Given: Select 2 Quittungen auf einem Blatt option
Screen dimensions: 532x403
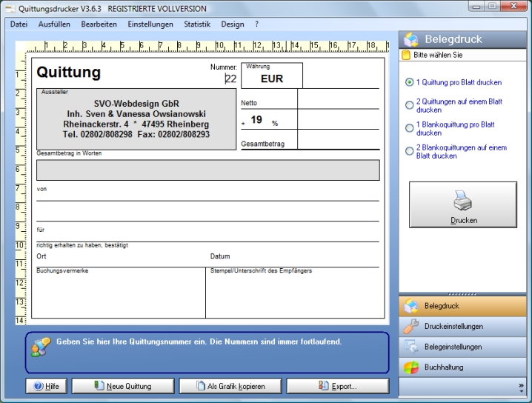Looking at the screenshot, I should coord(409,105).
